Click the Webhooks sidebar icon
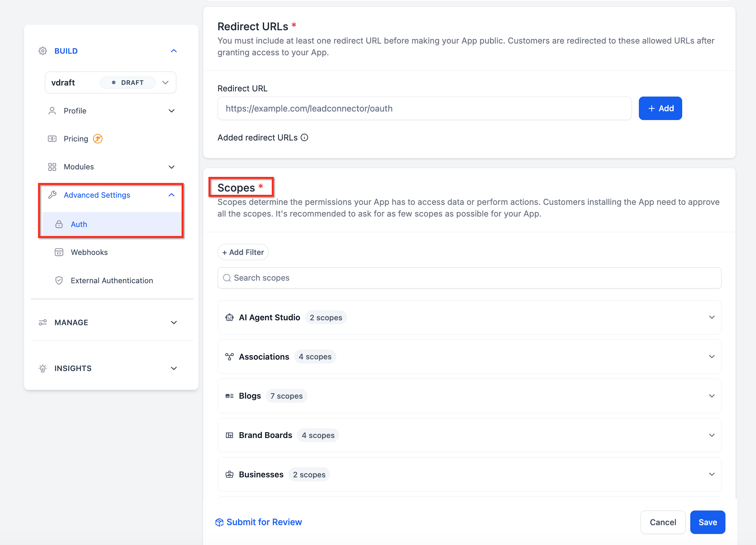Screen dimensions: 756x545 tap(59, 252)
